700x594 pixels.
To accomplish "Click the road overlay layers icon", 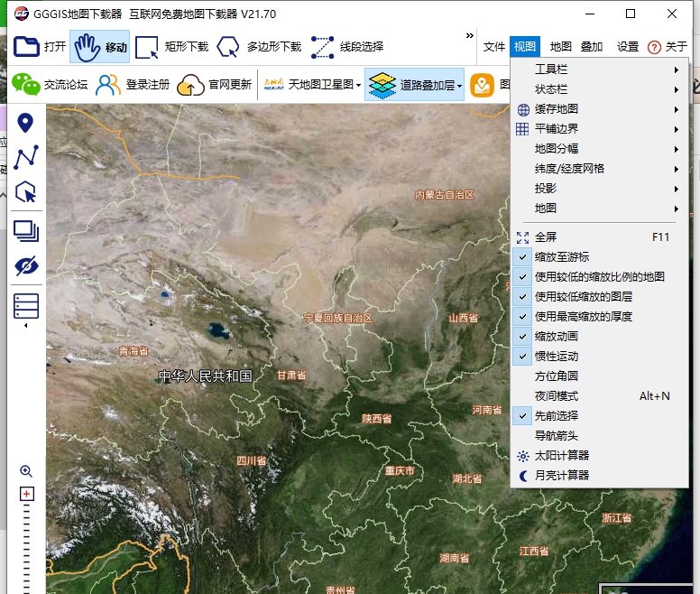I will tap(382, 85).
